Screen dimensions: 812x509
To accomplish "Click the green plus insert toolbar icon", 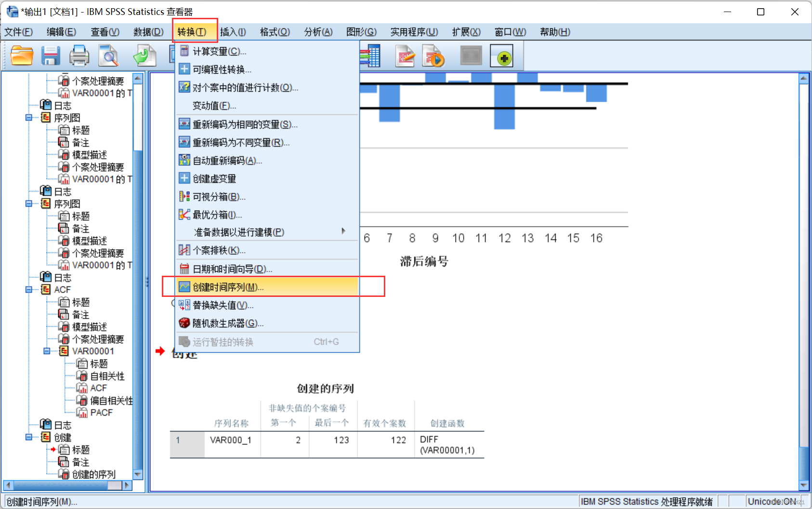I will (502, 55).
